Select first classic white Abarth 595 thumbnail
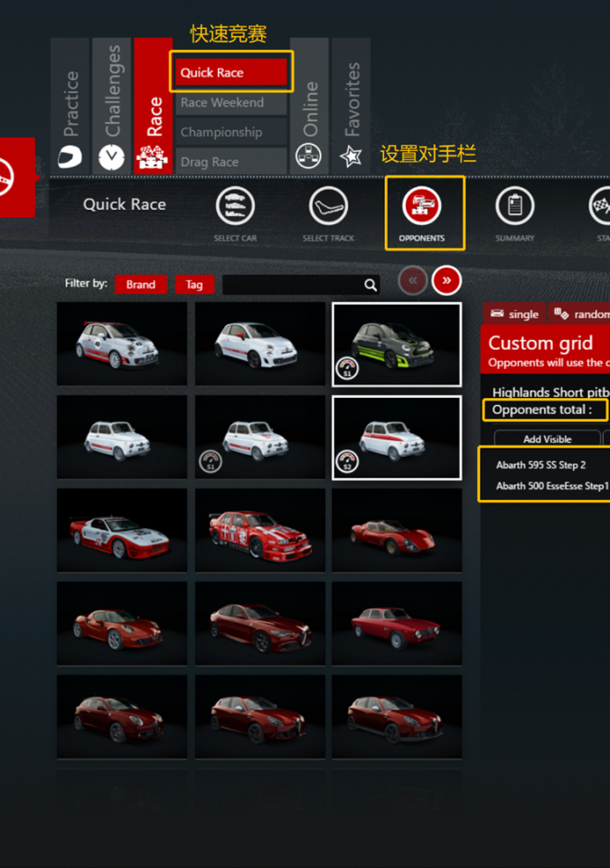This screenshot has width=610, height=868. pos(122,437)
